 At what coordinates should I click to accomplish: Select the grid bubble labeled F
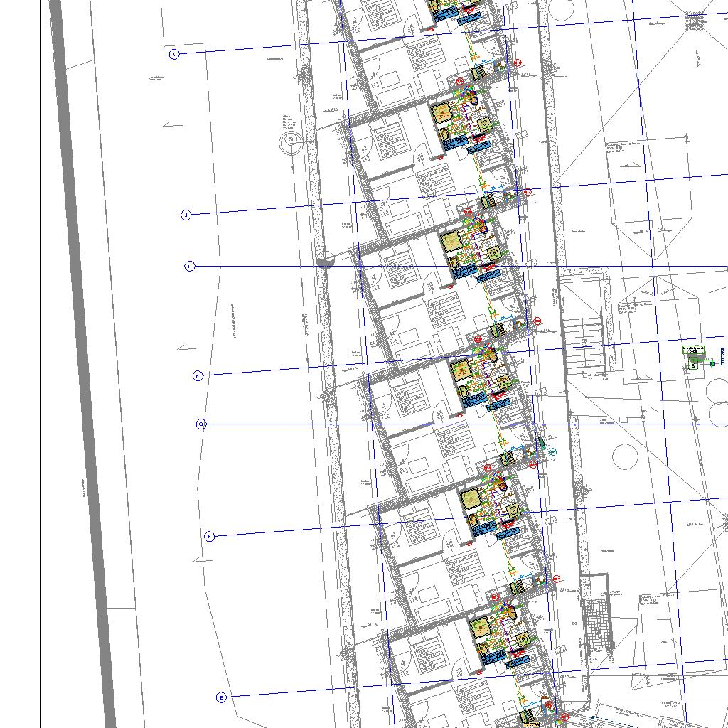tap(210, 536)
